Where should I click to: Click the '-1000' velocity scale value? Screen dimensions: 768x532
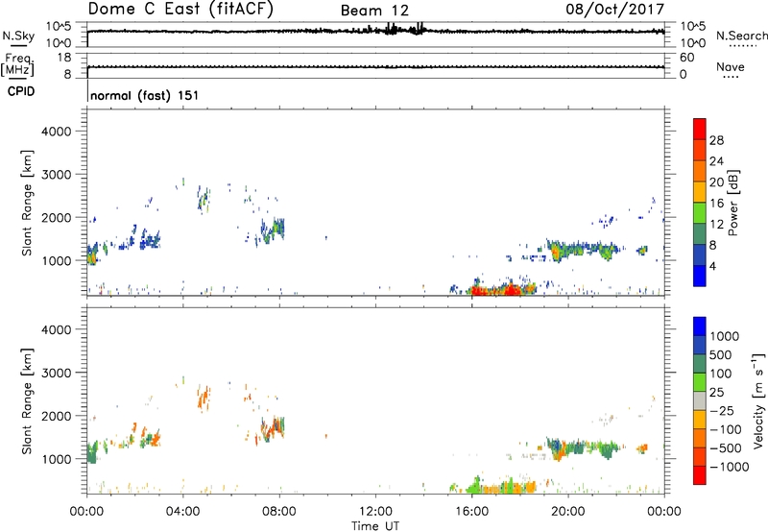point(729,467)
